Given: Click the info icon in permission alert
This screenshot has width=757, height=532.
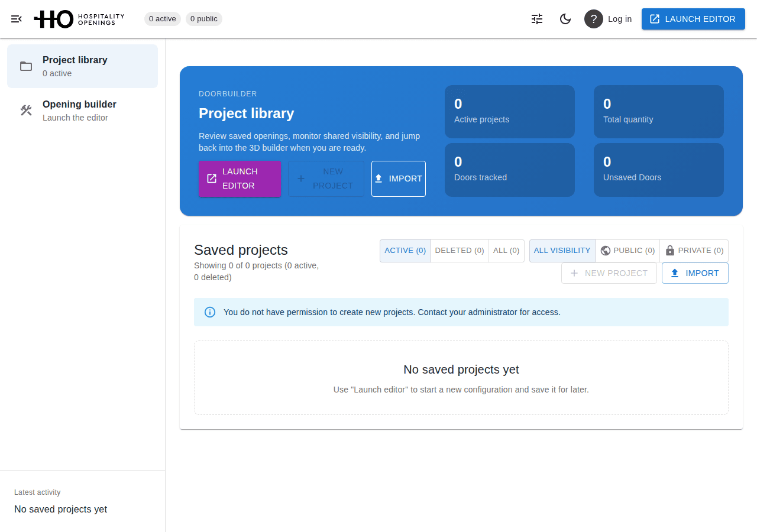Looking at the screenshot, I should tap(210, 312).
